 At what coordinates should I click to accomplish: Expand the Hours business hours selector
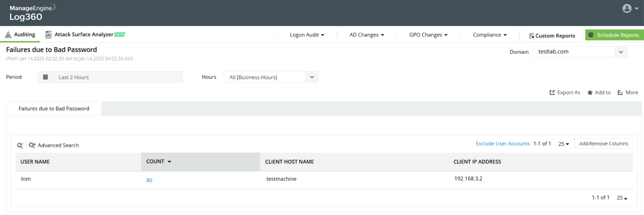(x=312, y=77)
